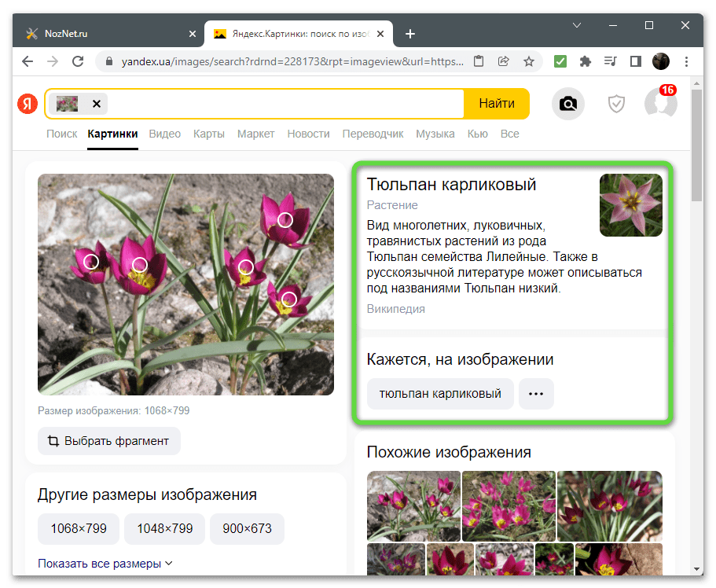Open the Видео tab

click(165, 134)
